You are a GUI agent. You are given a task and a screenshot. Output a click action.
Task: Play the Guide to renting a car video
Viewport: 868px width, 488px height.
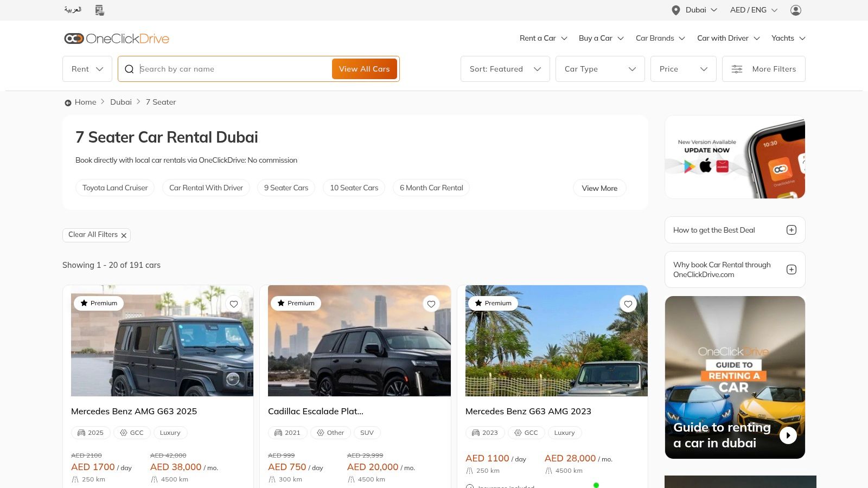pyautogui.click(x=788, y=435)
